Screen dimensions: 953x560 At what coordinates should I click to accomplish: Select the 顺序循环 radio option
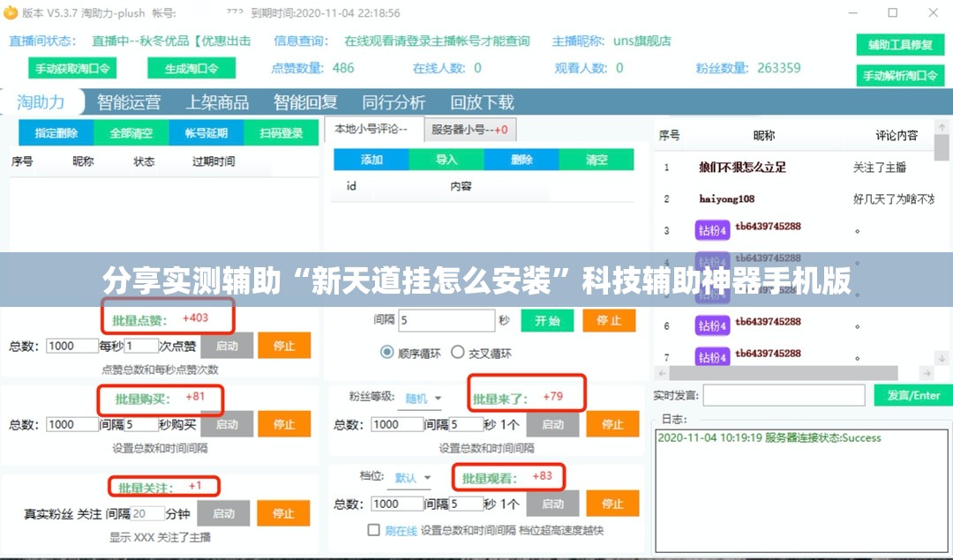pos(386,352)
